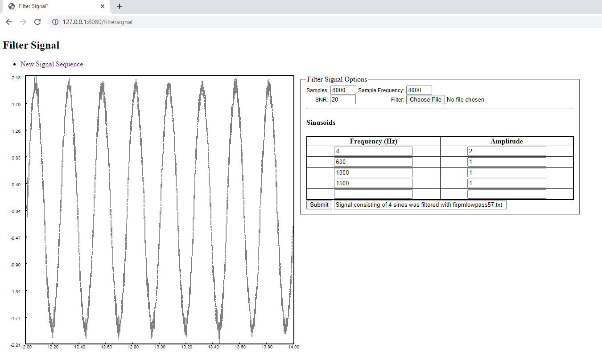Click the SNR value field
Viewport: 602px width, 364px height.
pyautogui.click(x=342, y=99)
